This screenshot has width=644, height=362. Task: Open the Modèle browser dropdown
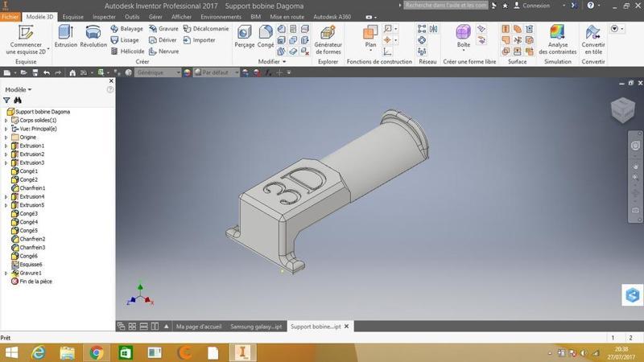19,89
